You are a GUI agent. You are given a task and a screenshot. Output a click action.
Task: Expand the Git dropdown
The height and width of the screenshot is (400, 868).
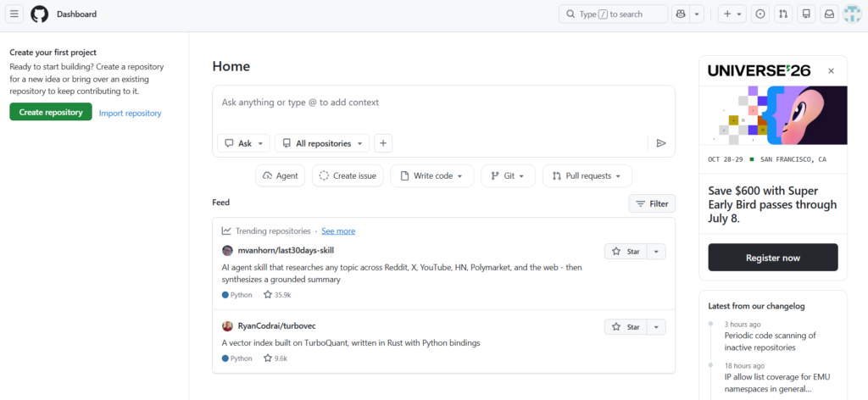[509, 175]
